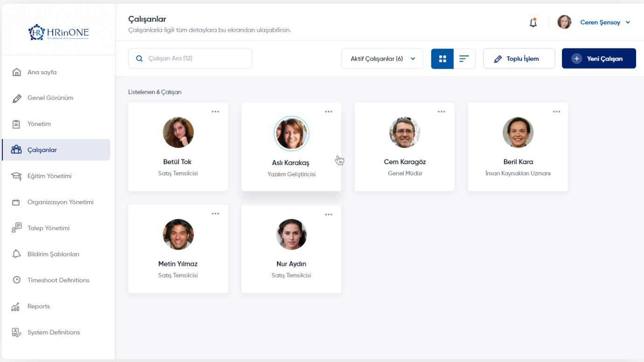Image resolution: width=644 pixels, height=362 pixels.
Task: Click the notification bell icon
Action: coord(533,22)
